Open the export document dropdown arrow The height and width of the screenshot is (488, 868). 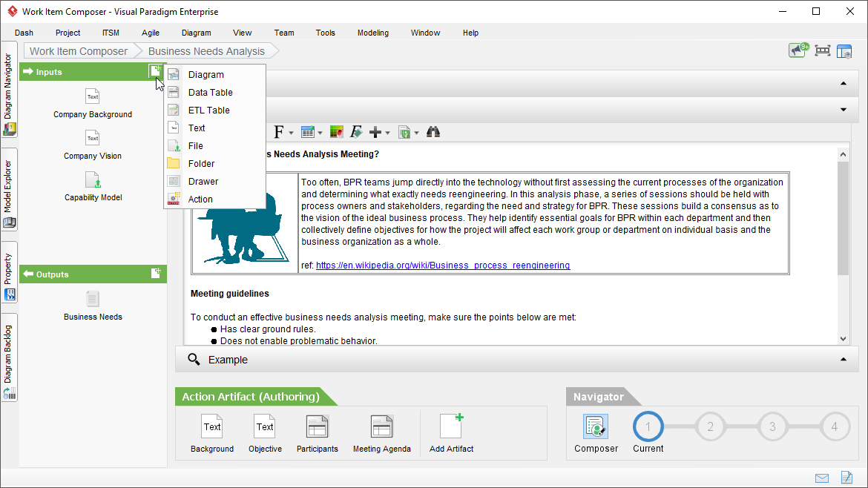416,133
